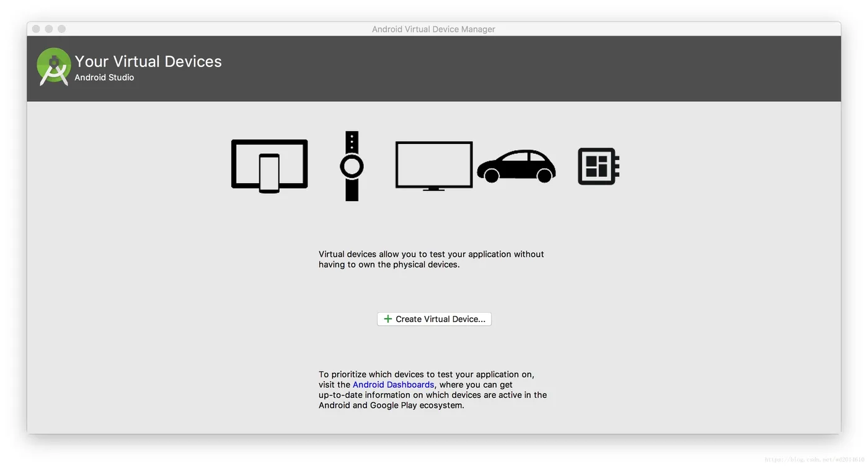
Task: Minimize the Virtual Device Manager window
Action: (x=49, y=29)
